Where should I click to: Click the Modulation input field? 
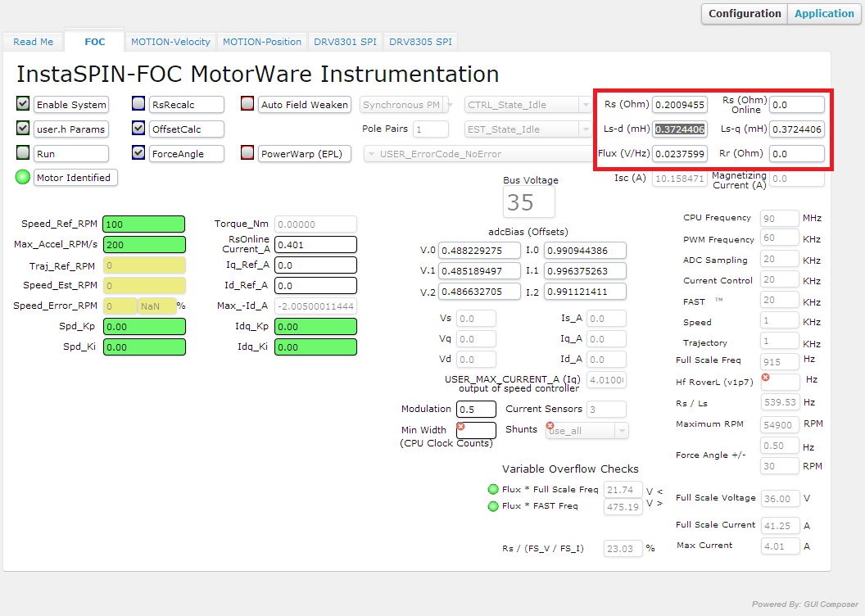[x=476, y=410]
